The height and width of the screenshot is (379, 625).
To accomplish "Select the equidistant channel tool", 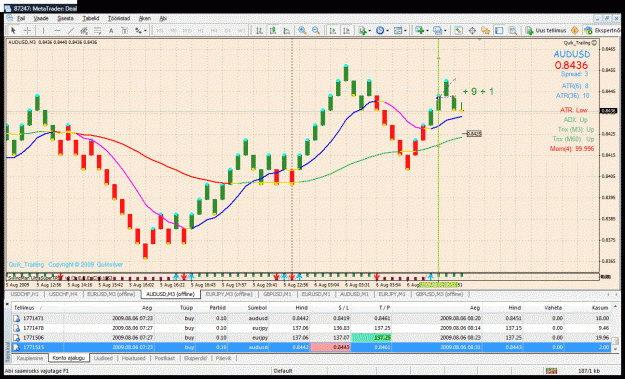I will [x=84, y=30].
